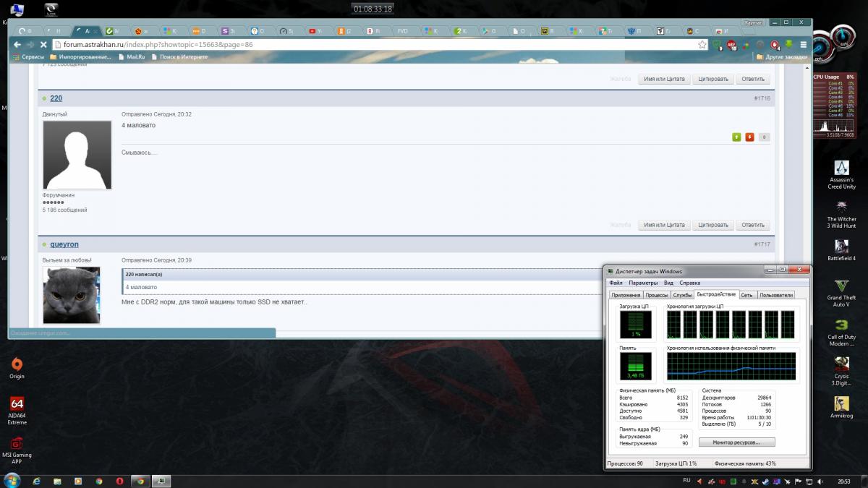Switch to the Службы tab
Viewport: 868px width, 488px height.
click(682, 295)
